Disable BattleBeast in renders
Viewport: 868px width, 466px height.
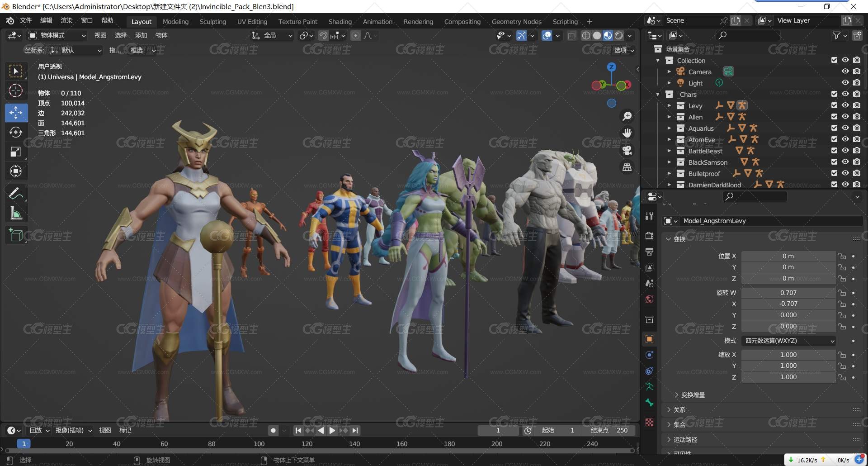click(857, 150)
